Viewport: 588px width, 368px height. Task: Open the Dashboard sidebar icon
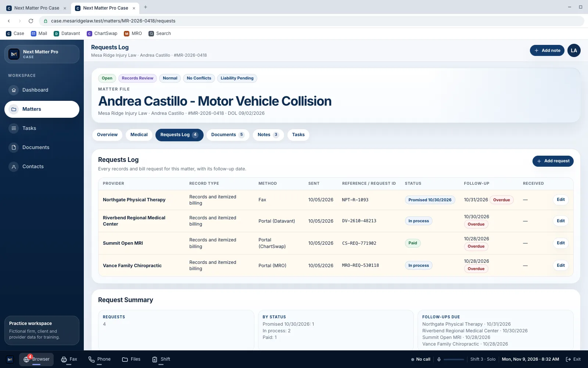[14, 90]
